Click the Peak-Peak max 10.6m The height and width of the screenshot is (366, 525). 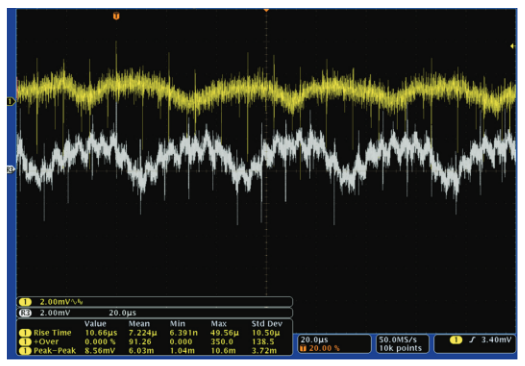pyautogui.click(x=223, y=351)
